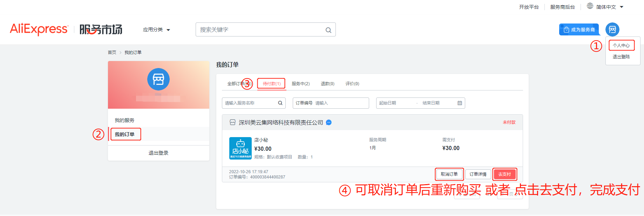Open the 开放平台 link

coord(529,7)
